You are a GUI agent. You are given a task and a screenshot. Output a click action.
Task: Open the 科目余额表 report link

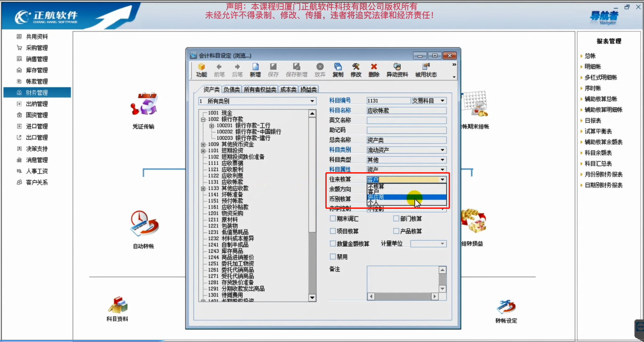tap(598, 153)
